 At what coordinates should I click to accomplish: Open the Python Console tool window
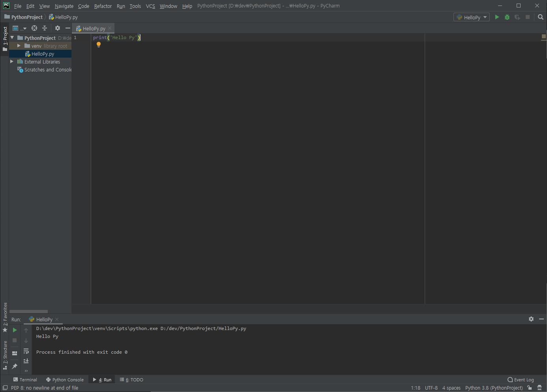pyautogui.click(x=65, y=380)
